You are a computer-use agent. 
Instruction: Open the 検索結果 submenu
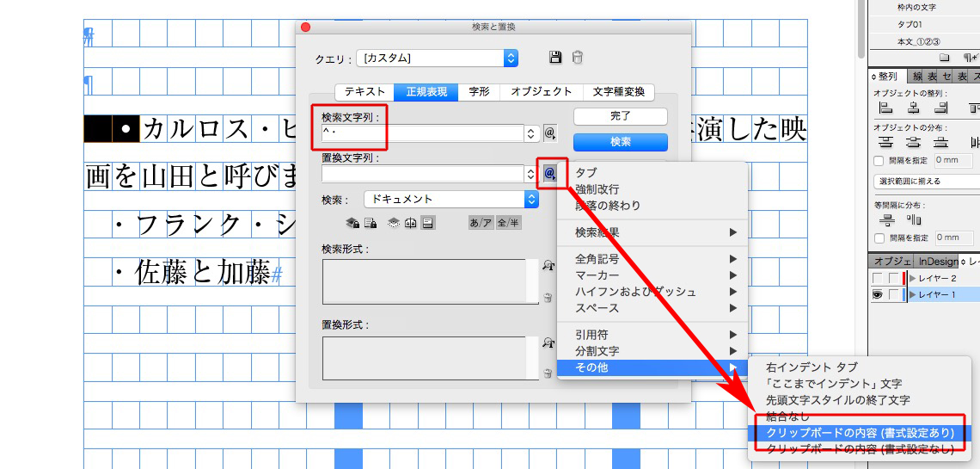652,232
